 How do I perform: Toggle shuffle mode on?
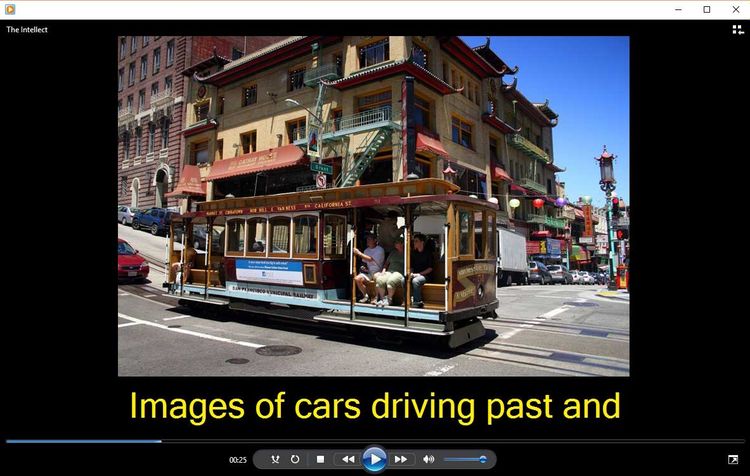pos(275,459)
